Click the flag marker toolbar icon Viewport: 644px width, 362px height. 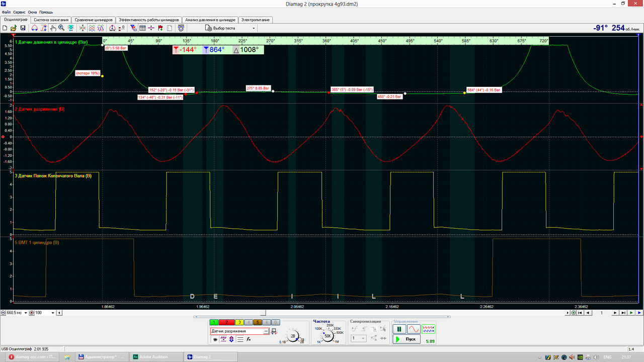click(160, 28)
